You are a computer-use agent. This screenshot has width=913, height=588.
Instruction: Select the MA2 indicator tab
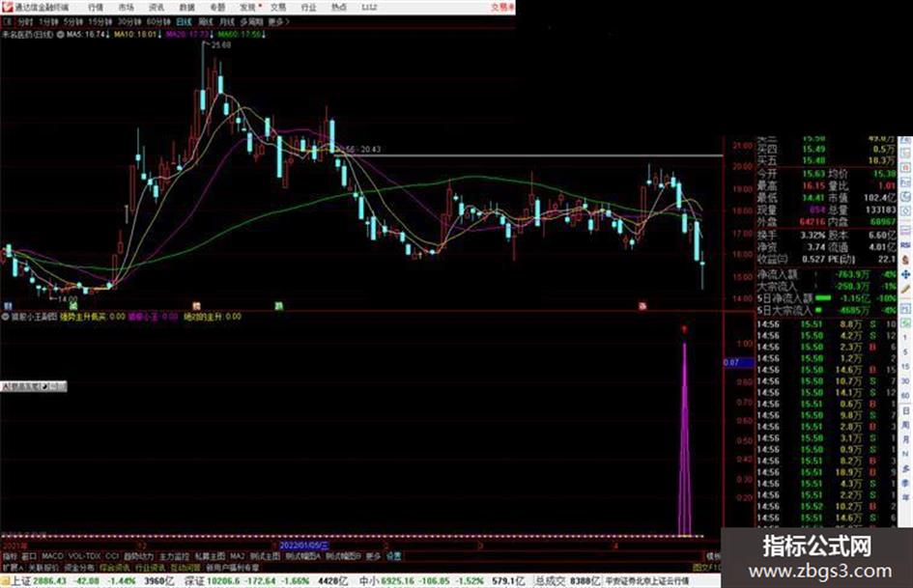point(237,556)
